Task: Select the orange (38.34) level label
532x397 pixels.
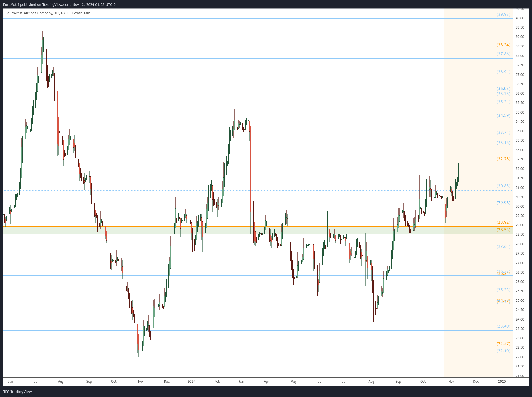Action: pos(503,45)
